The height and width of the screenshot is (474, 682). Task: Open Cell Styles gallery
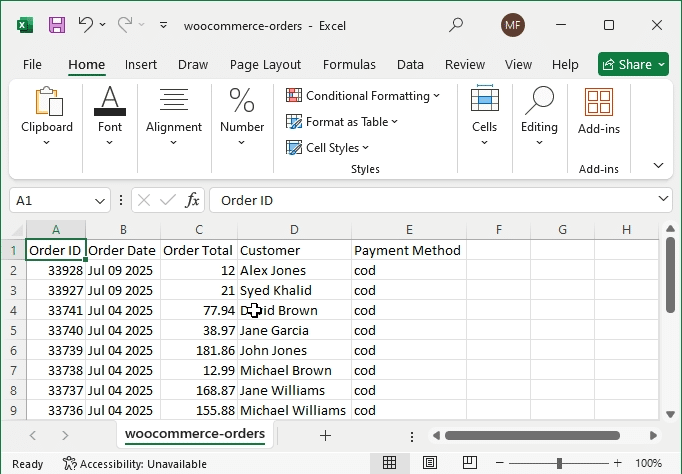point(328,148)
